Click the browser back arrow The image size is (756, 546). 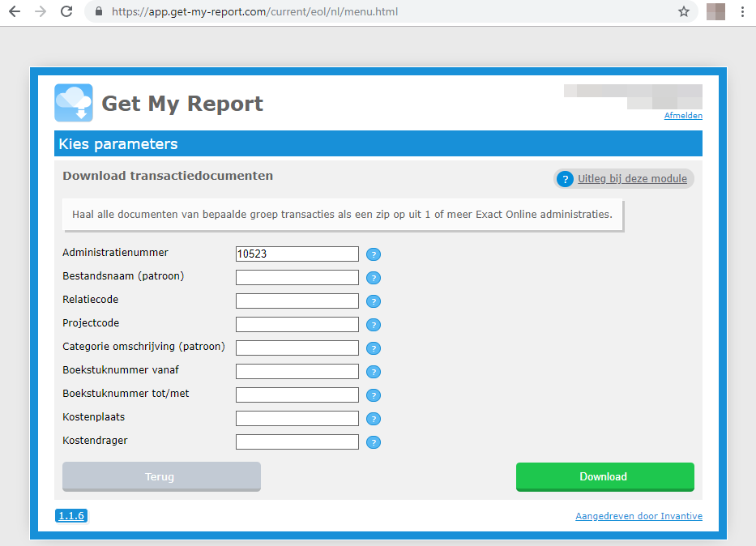[x=15, y=11]
